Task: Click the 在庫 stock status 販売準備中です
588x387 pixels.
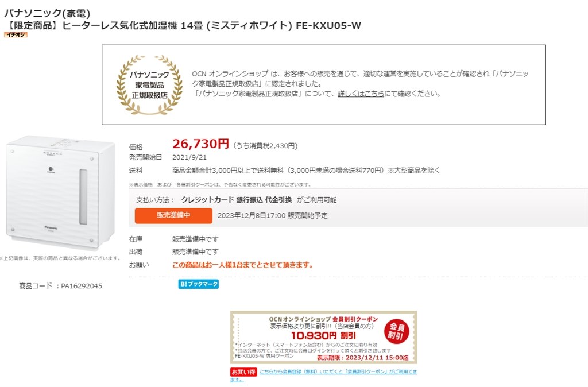Action: pos(195,239)
